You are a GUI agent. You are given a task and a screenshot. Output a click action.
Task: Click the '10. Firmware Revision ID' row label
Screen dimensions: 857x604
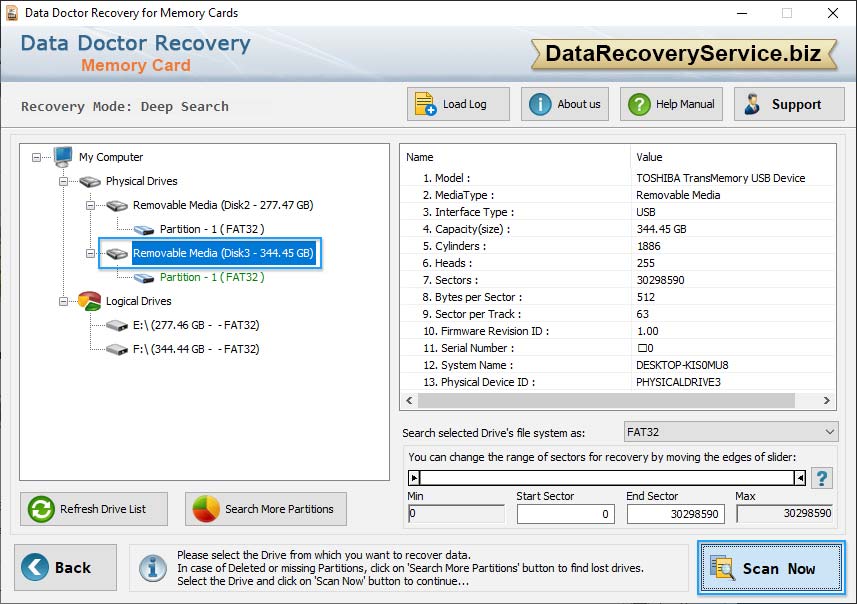click(486, 331)
